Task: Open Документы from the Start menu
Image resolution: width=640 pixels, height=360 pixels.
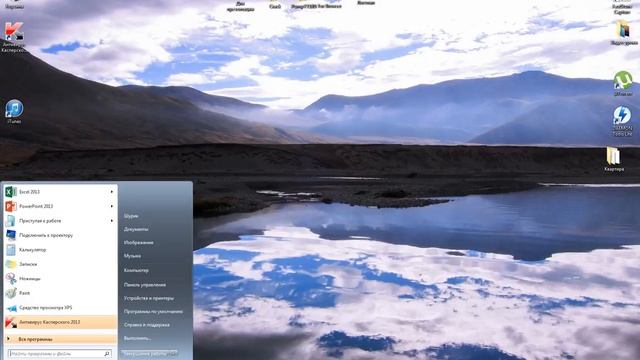Action: point(136,229)
